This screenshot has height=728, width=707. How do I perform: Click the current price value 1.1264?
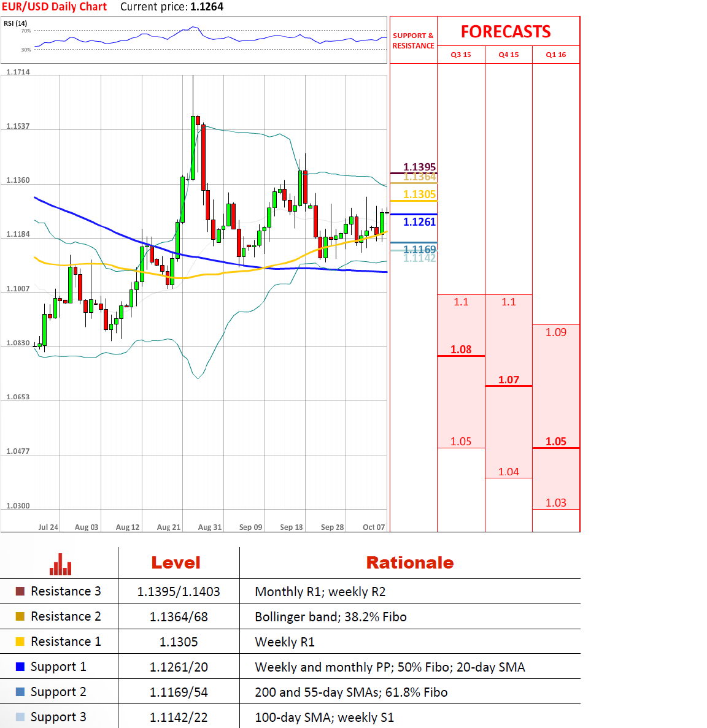(x=207, y=7)
